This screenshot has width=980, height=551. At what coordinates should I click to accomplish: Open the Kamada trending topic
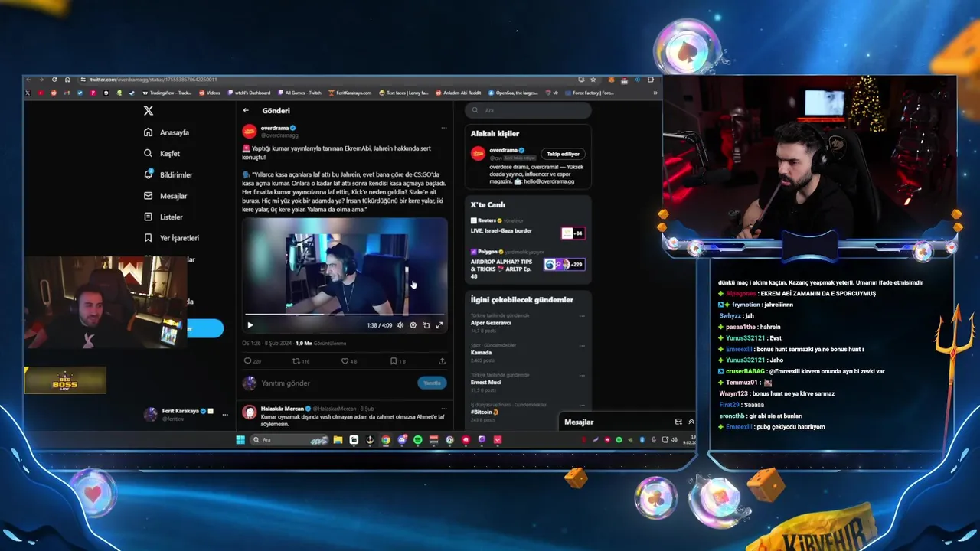482,352
